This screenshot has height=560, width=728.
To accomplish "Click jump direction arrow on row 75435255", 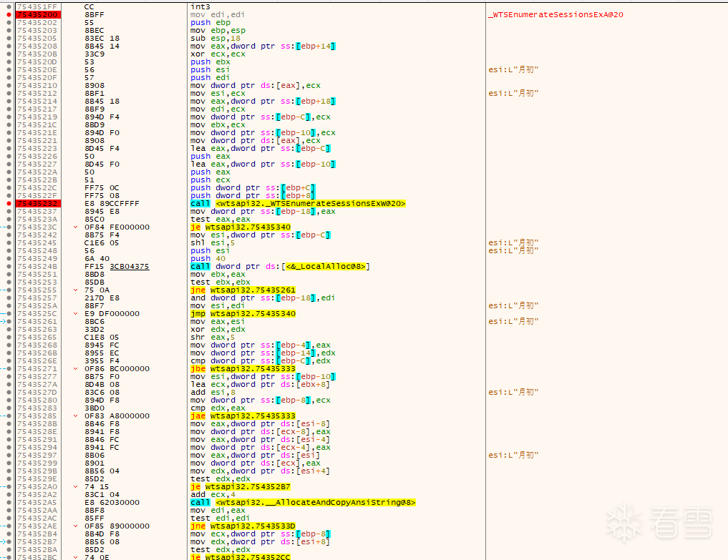I will coord(76,290).
